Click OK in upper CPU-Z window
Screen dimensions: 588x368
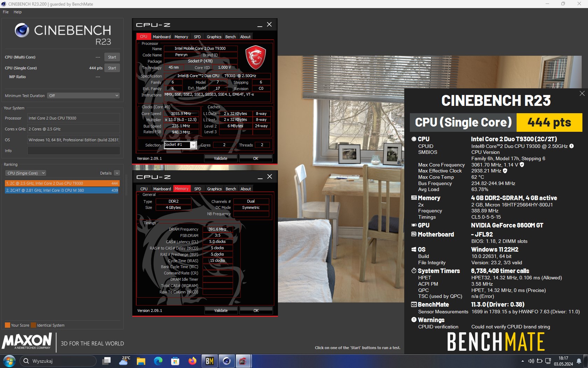255,158
